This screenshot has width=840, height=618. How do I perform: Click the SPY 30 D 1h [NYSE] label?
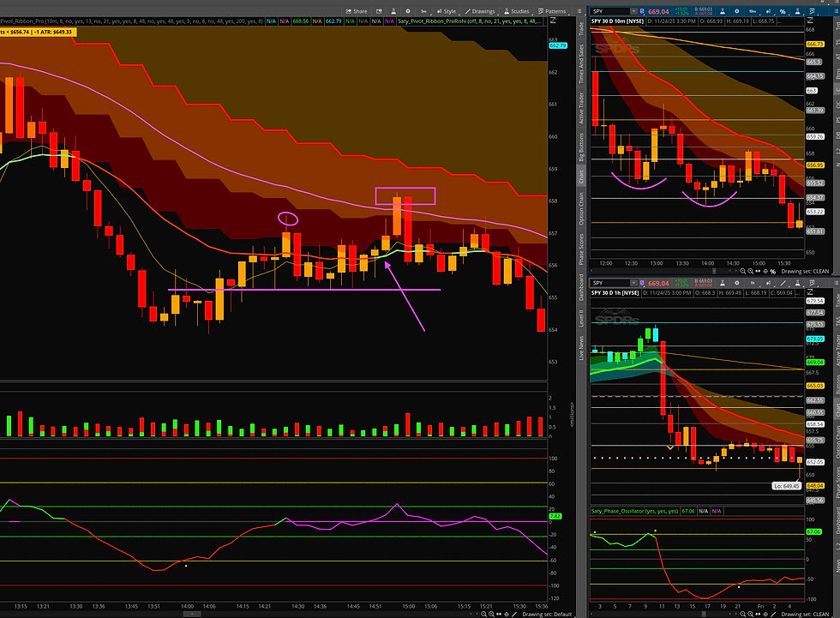615,293
